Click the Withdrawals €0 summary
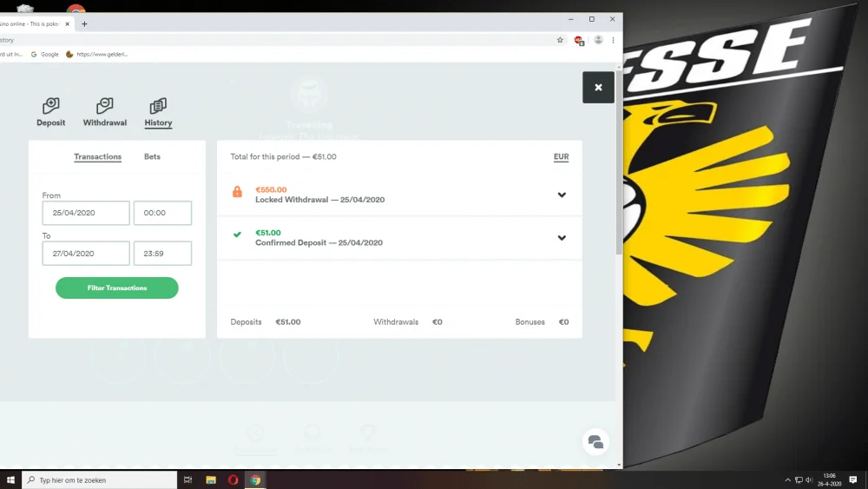This screenshot has width=868, height=489. coord(408,321)
